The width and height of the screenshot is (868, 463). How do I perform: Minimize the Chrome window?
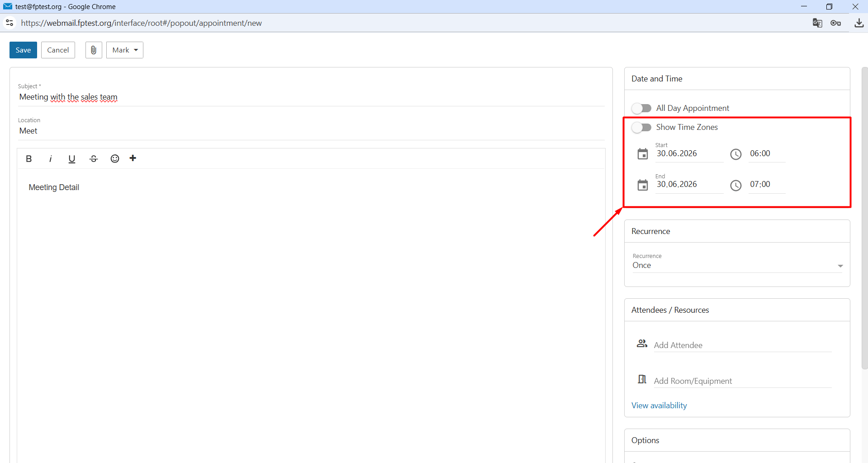pos(804,6)
